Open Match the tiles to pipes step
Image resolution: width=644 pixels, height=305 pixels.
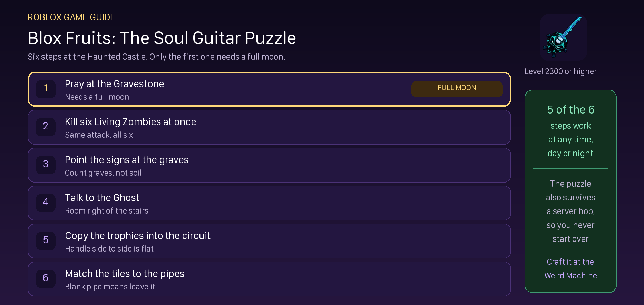tap(269, 279)
